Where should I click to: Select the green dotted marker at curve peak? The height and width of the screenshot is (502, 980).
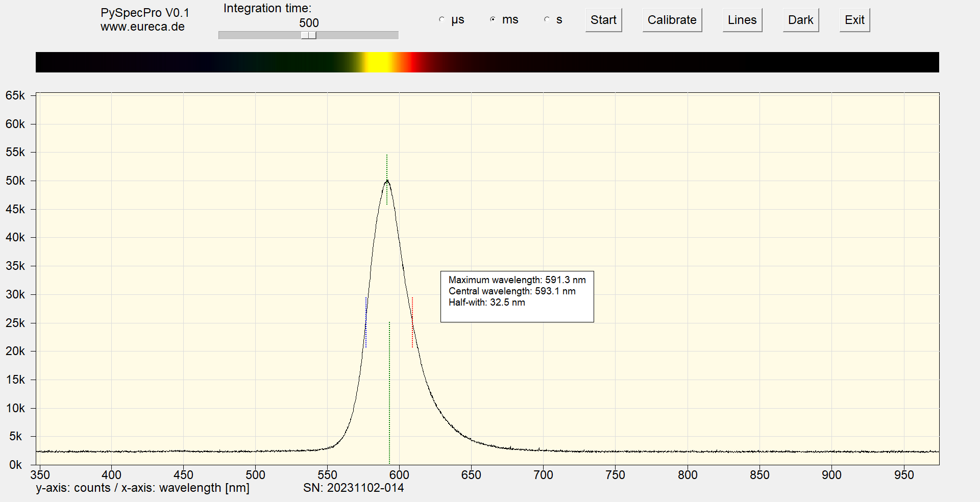click(387, 180)
